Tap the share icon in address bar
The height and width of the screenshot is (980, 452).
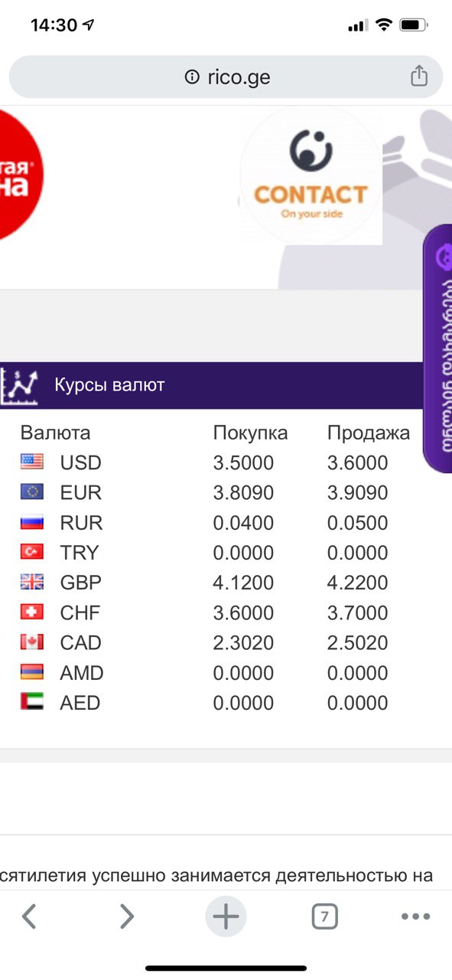[418, 77]
